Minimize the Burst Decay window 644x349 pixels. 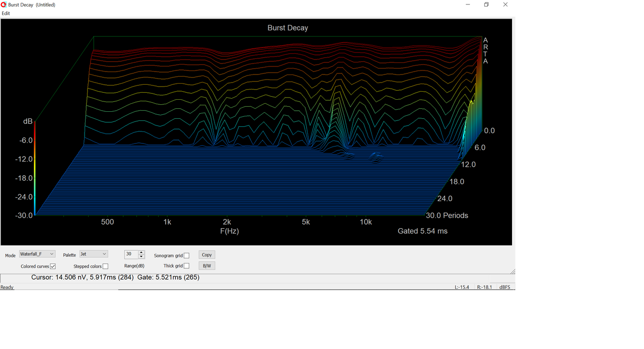click(468, 5)
